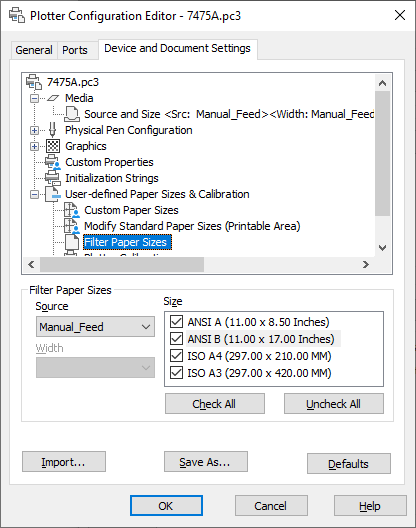Click the Graphics checkered pattern icon
Screen dimensions: 416x528
53,146
